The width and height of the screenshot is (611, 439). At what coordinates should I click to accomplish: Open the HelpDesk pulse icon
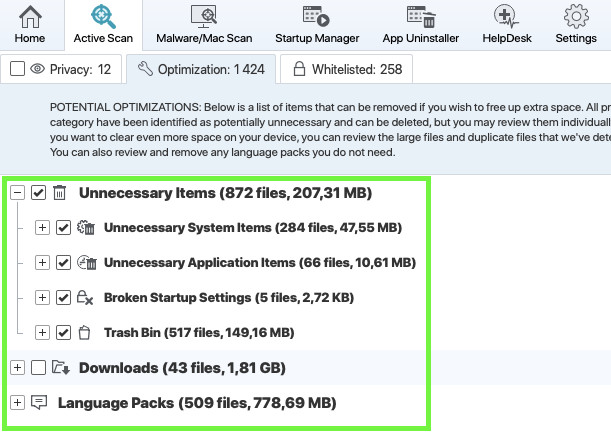(506, 16)
